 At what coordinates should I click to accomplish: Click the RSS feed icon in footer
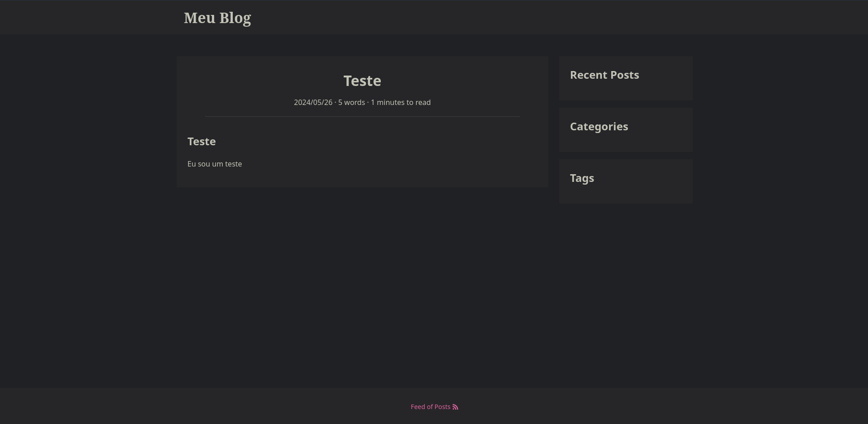[x=456, y=407]
